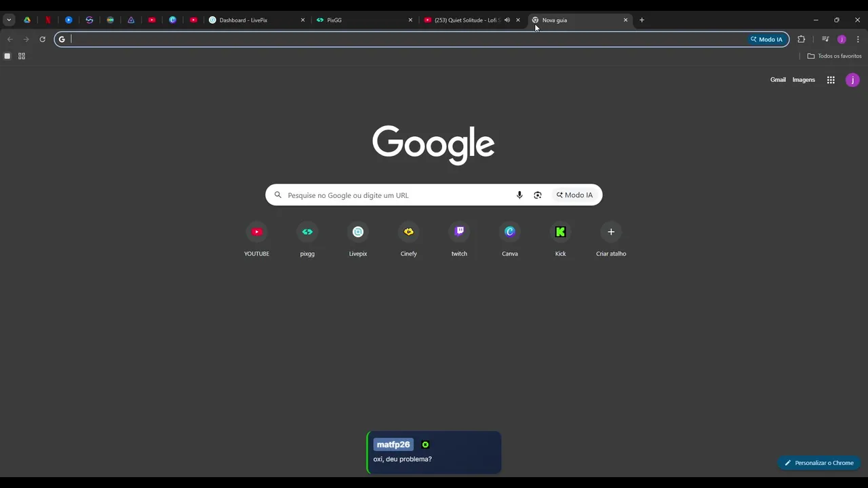Screen dimensions: 868x488
Task: Click Modo IA in the search box
Action: pos(574,195)
